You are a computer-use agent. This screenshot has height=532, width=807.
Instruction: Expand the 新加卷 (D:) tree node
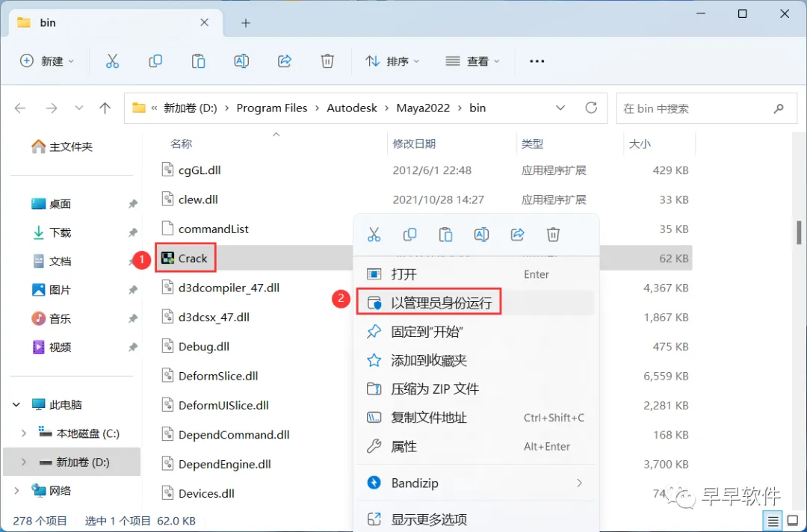coord(24,462)
